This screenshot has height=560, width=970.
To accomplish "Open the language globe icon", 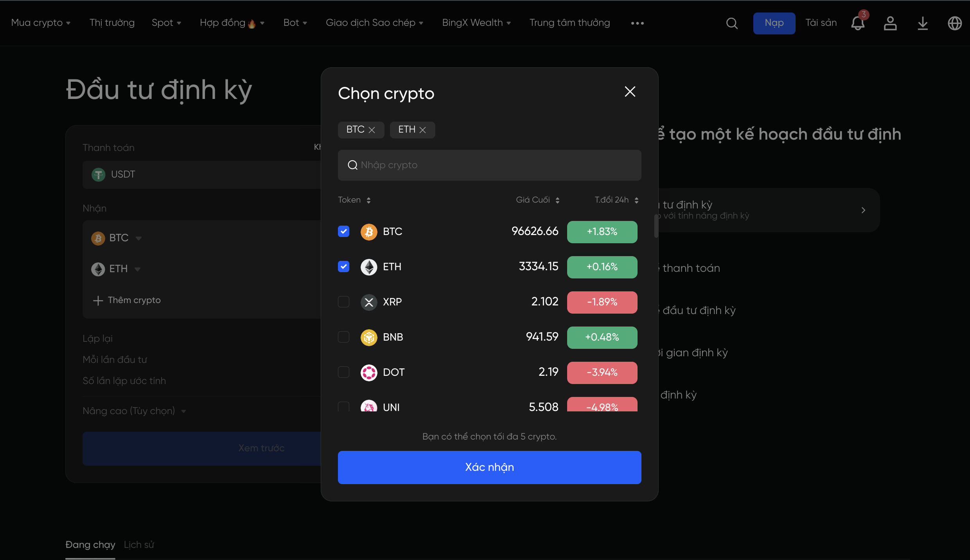I will (955, 23).
